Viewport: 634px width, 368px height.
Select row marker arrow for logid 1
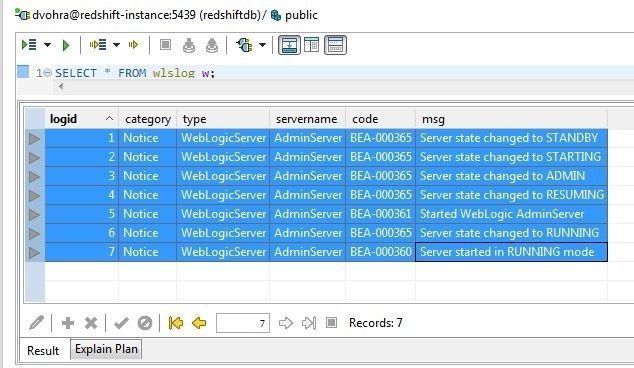(x=35, y=139)
